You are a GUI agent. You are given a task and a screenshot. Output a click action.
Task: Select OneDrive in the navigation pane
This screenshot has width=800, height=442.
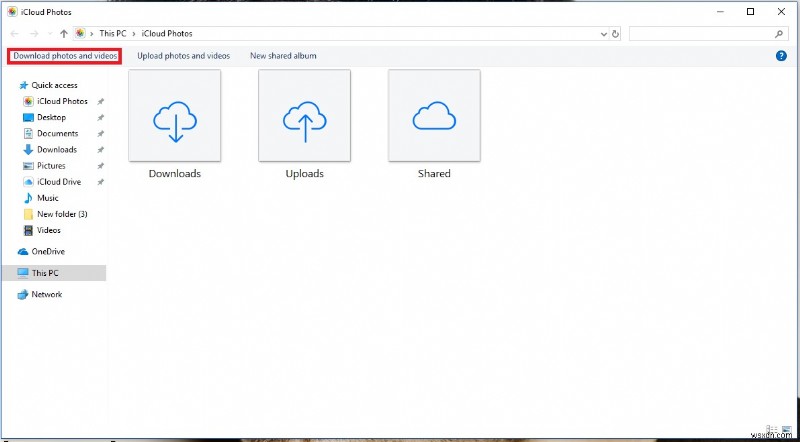tap(48, 252)
